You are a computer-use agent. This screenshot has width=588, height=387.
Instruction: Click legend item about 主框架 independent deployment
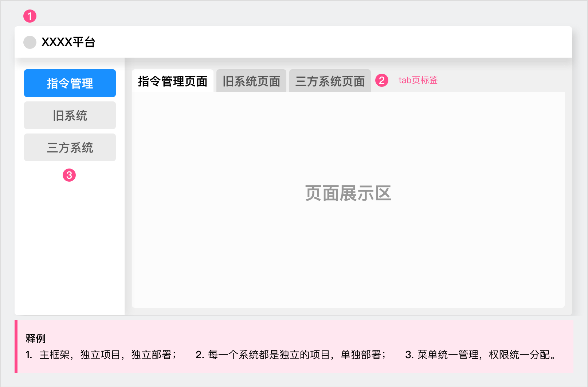tap(101, 355)
